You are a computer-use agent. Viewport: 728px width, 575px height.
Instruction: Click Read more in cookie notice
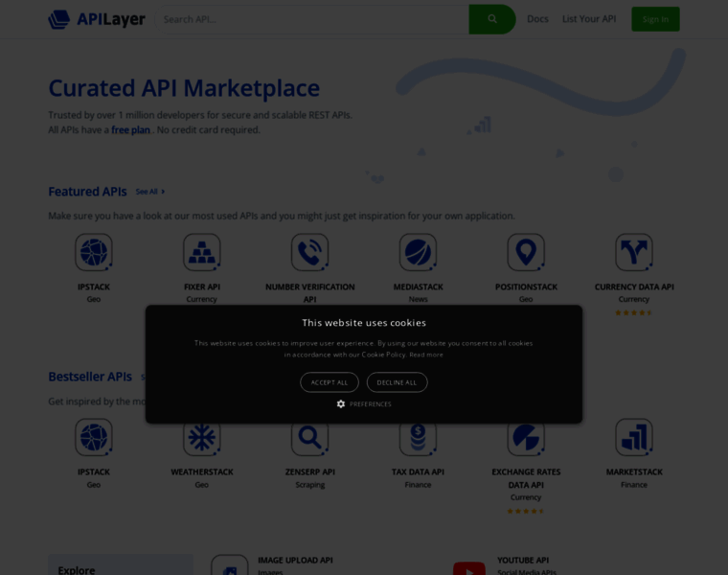click(x=426, y=355)
